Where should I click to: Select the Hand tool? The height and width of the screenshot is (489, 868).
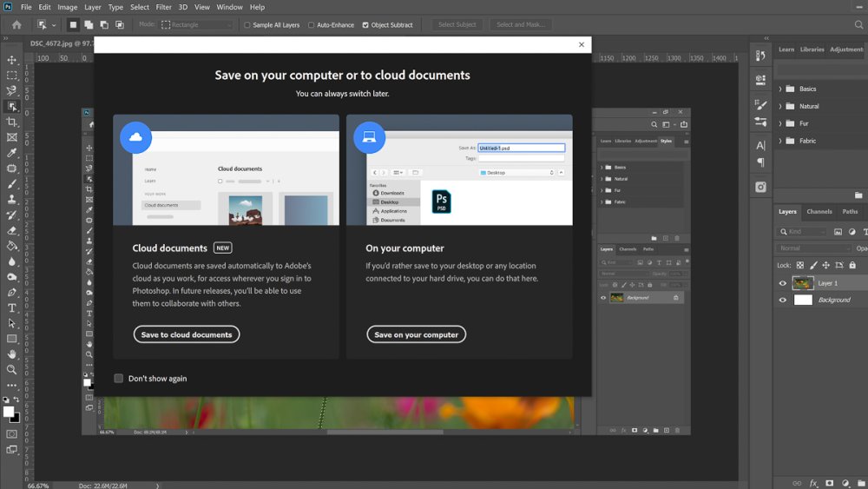(11, 354)
